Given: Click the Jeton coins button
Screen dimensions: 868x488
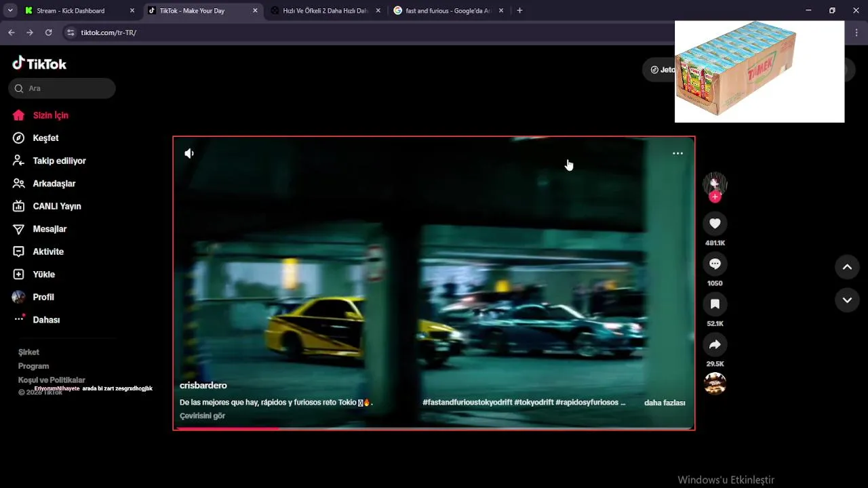Looking at the screenshot, I should (x=663, y=70).
